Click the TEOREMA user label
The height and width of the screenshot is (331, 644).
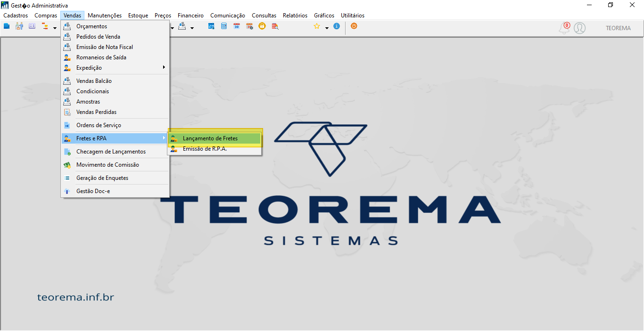(618, 28)
